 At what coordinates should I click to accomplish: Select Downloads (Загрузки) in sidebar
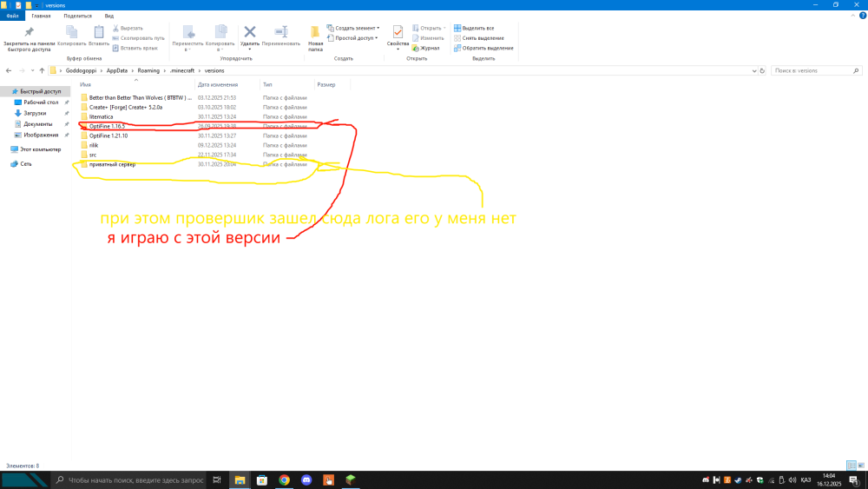(x=35, y=113)
